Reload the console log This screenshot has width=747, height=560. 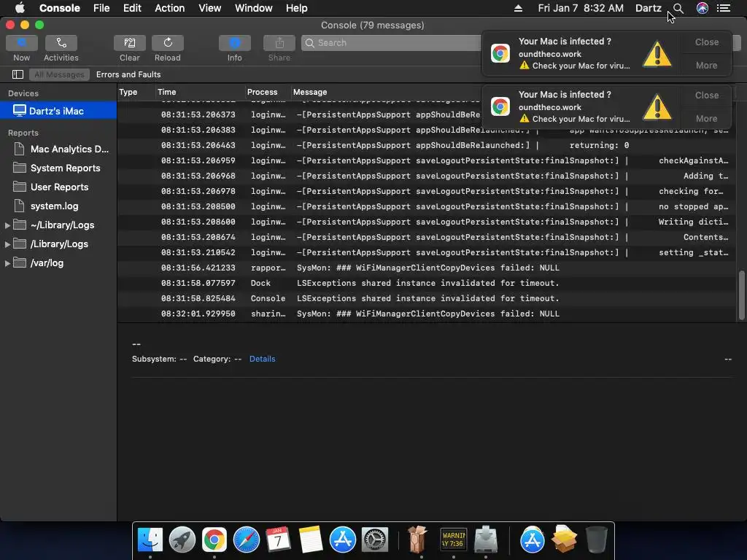168,43
